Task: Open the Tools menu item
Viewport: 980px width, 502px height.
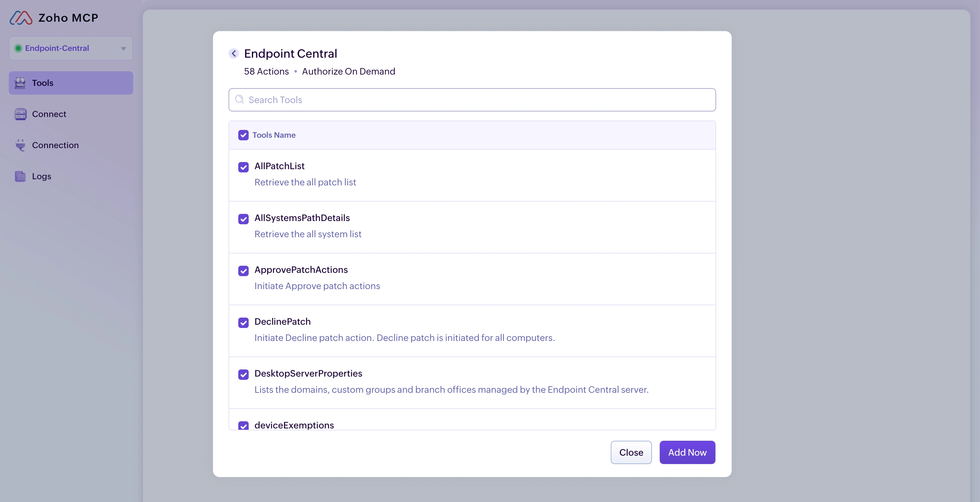Action: pyautogui.click(x=71, y=83)
